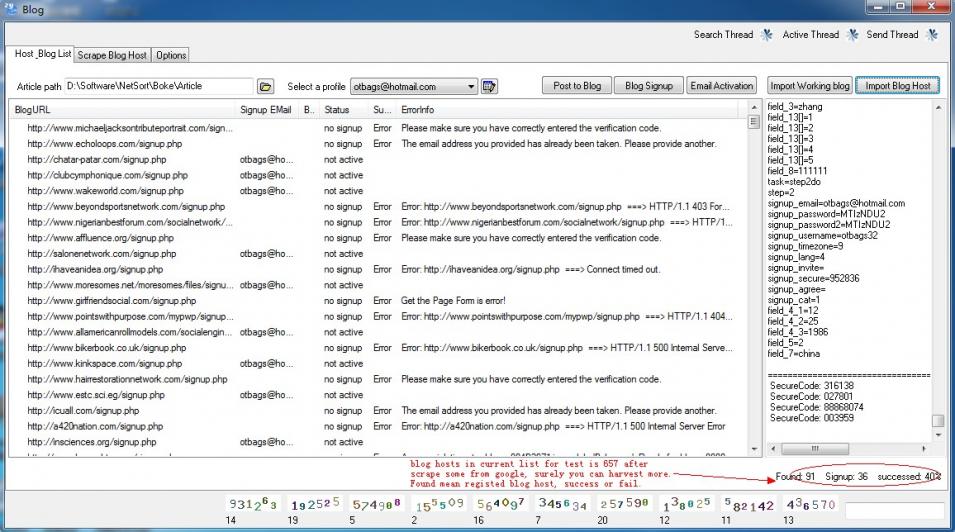This screenshot has width=955, height=532.
Task: Click Import Working blog button
Action: (810, 86)
